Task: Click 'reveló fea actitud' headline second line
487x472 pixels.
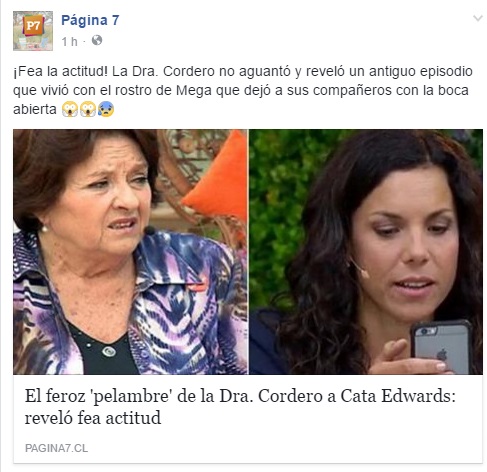Action: click(93, 418)
